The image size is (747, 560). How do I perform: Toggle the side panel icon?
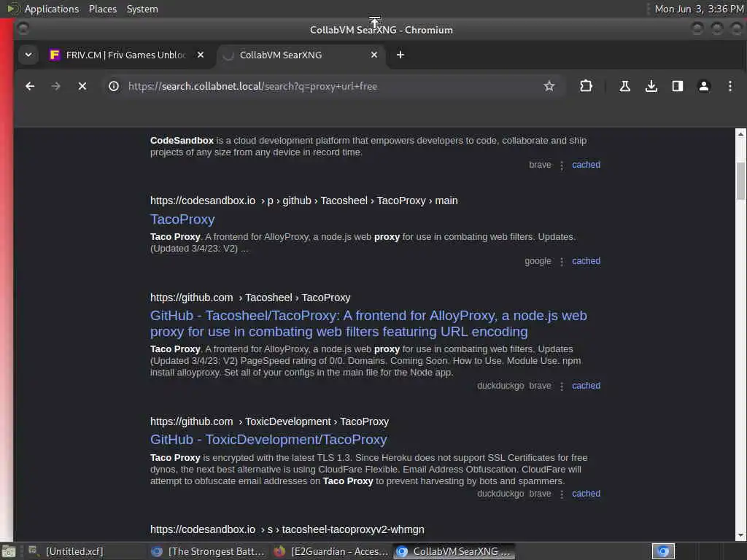coord(678,86)
